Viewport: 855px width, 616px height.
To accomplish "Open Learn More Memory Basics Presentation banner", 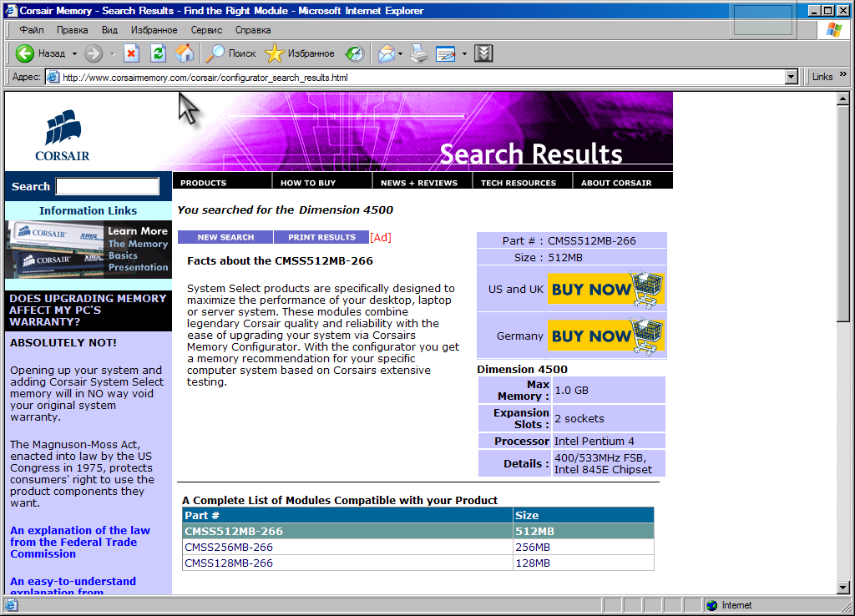I will point(89,249).
